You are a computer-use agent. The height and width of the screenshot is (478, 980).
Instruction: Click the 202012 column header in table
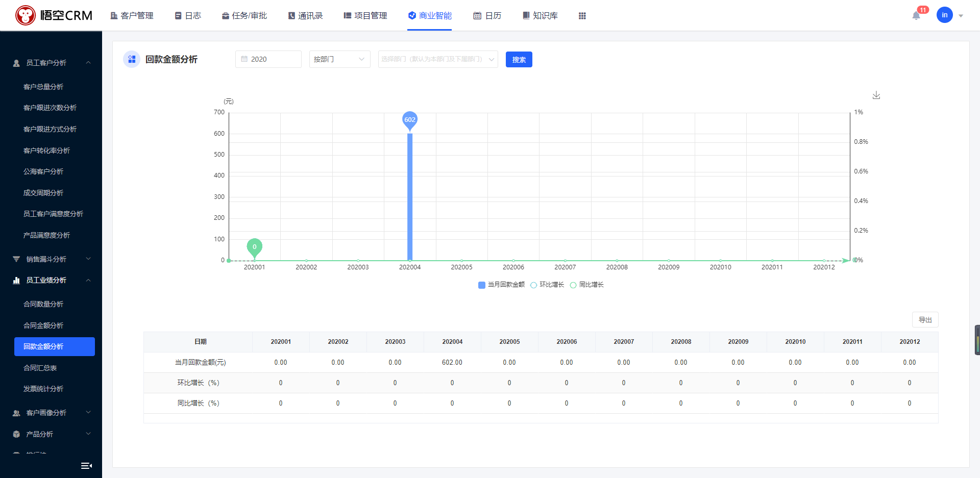pyautogui.click(x=910, y=342)
